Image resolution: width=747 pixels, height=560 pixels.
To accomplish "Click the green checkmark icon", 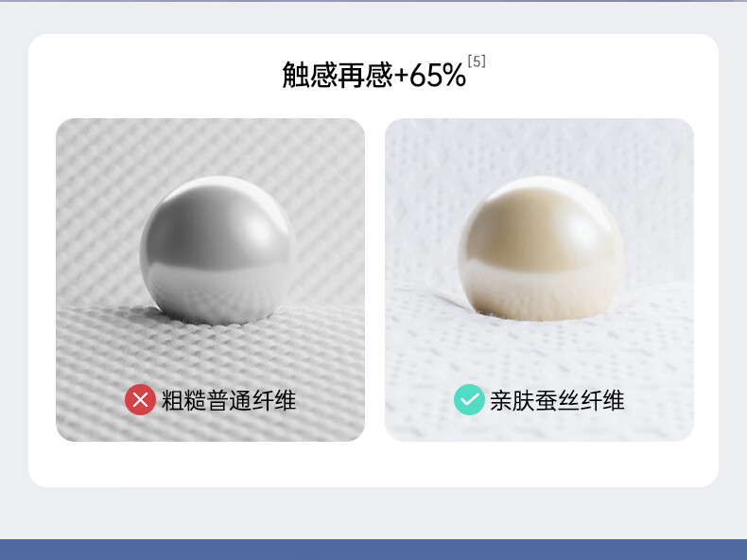I will click(x=469, y=399).
